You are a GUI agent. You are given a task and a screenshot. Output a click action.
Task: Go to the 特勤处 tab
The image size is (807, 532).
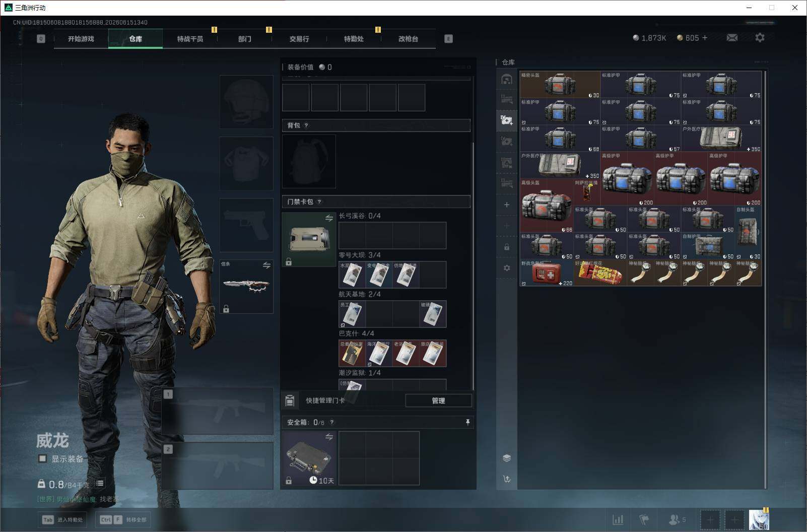coord(354,39)
